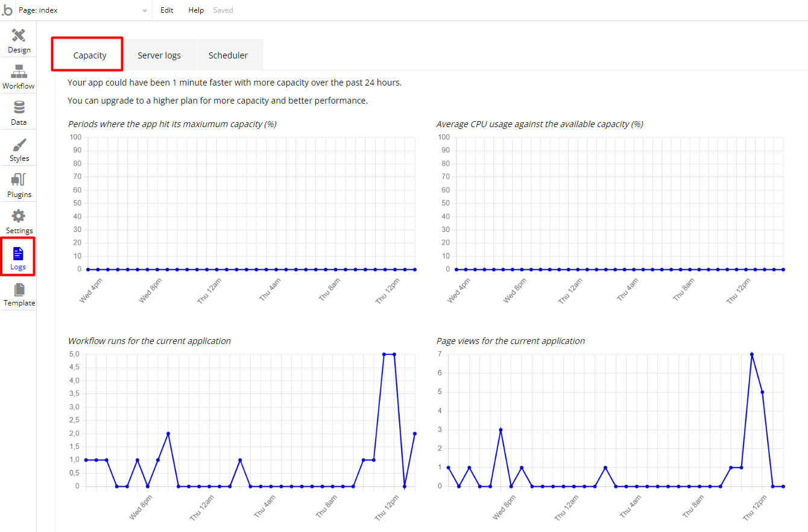Screen dimensions: 808x532
Task: Click the Bubble logo icon
Action: click(x=7, y=10)
